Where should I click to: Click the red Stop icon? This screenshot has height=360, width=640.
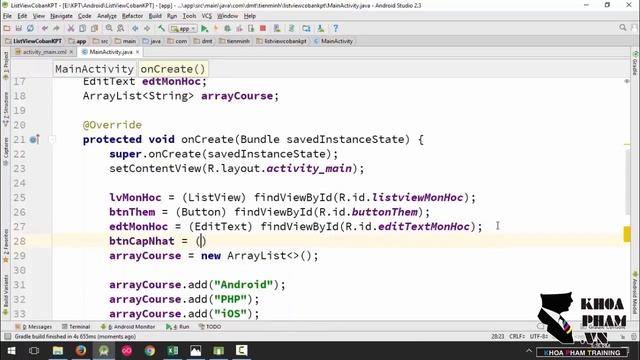pyautogui.click(x=263, y=28)
